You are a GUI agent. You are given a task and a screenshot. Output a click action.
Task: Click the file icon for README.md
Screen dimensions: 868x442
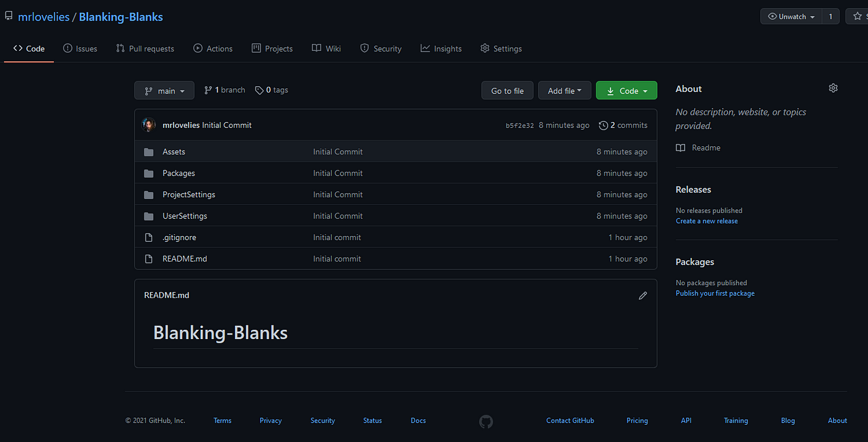tap(149, 259)
